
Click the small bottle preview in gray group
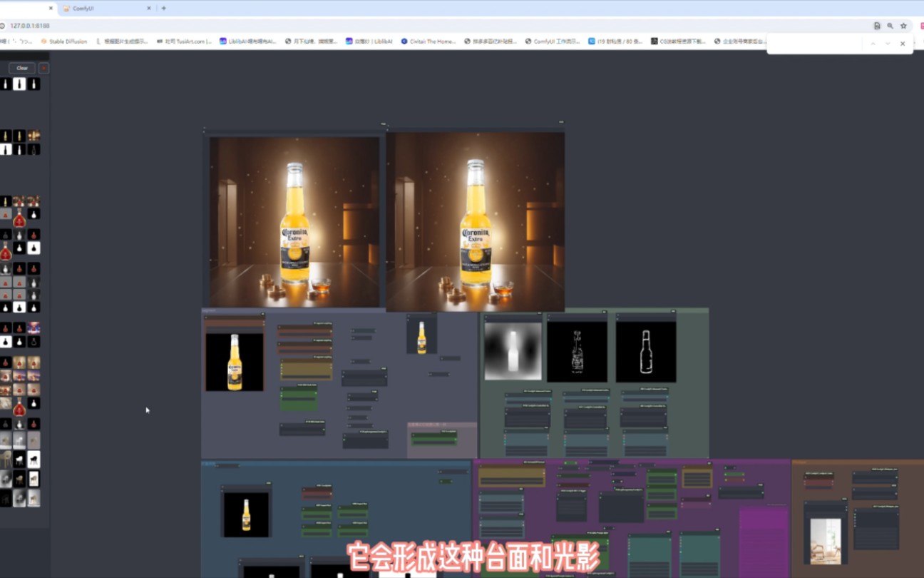pos(421,337)
